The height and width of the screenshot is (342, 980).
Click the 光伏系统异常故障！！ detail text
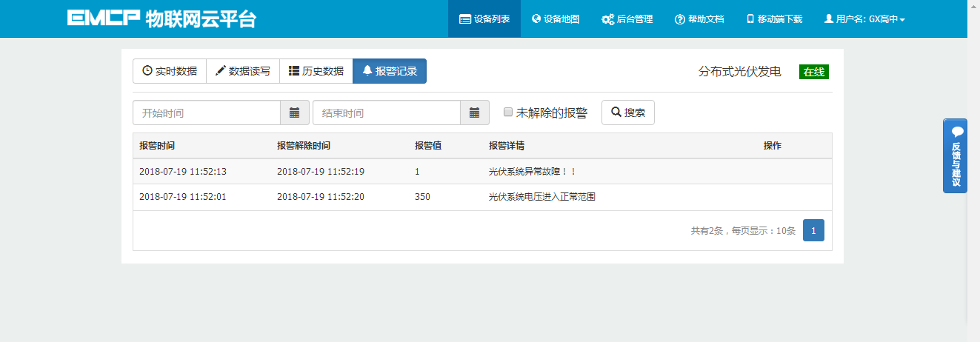point(533,172)
